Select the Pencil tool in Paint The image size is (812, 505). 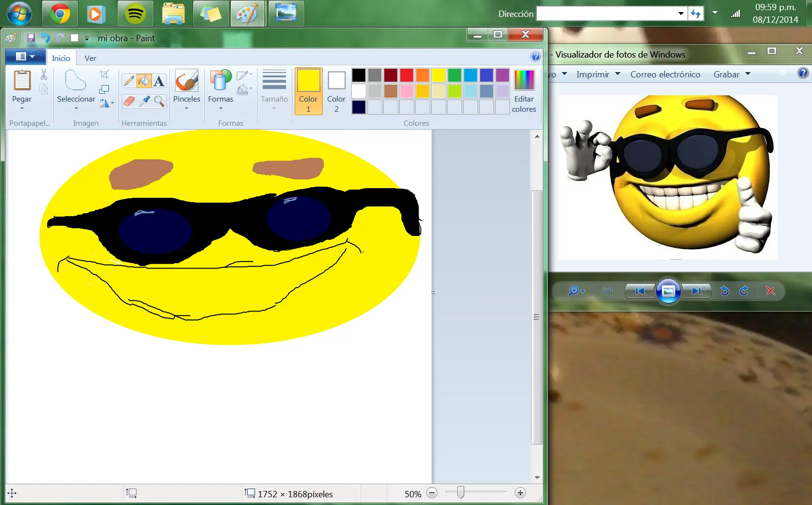[128, 81]
